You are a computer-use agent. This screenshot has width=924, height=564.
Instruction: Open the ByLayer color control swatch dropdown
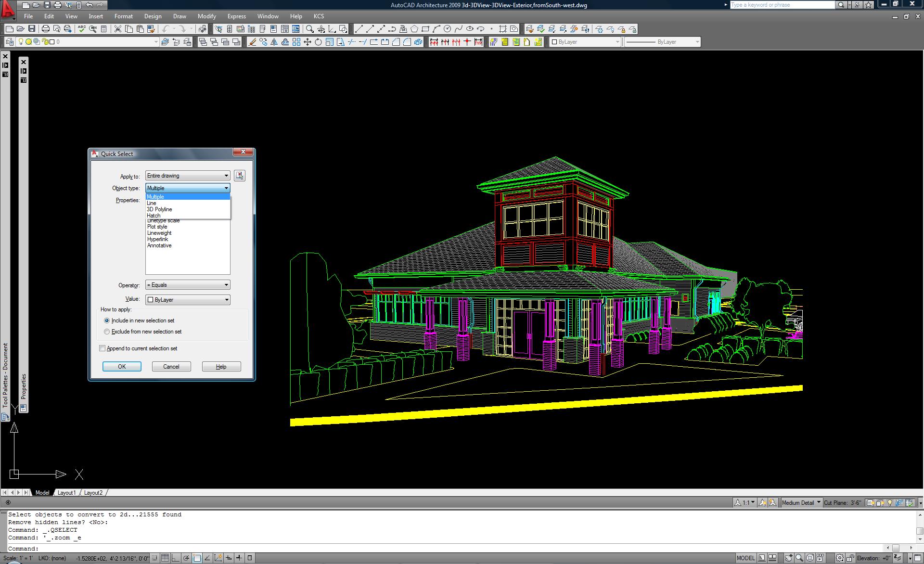pos(586,42)
